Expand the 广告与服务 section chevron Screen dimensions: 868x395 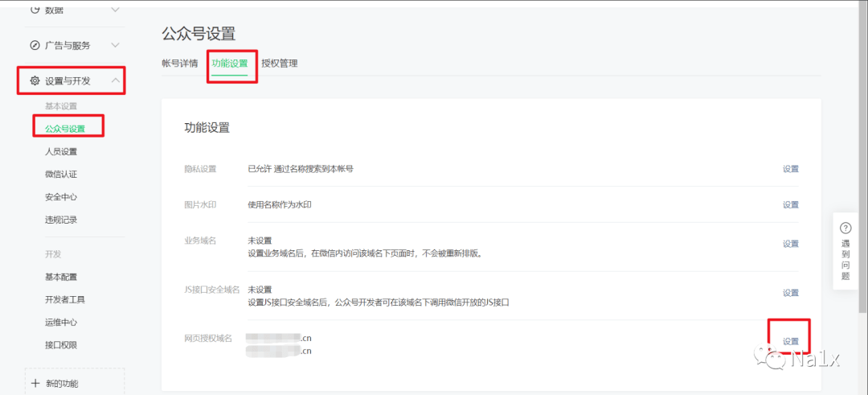point(116,45)
